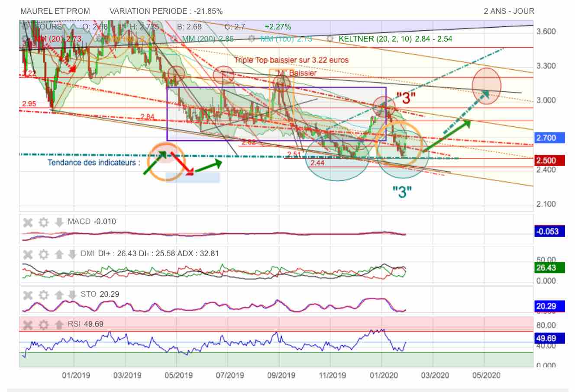
Task: Click the MM (100) 2.73 label
Action: (x=286, y=39)
